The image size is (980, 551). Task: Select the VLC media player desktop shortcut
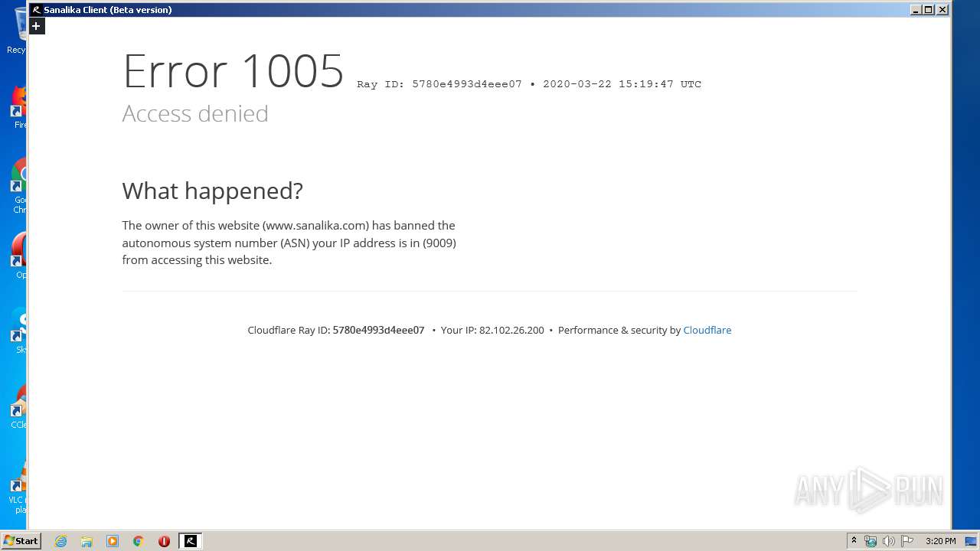click(17, 486)
